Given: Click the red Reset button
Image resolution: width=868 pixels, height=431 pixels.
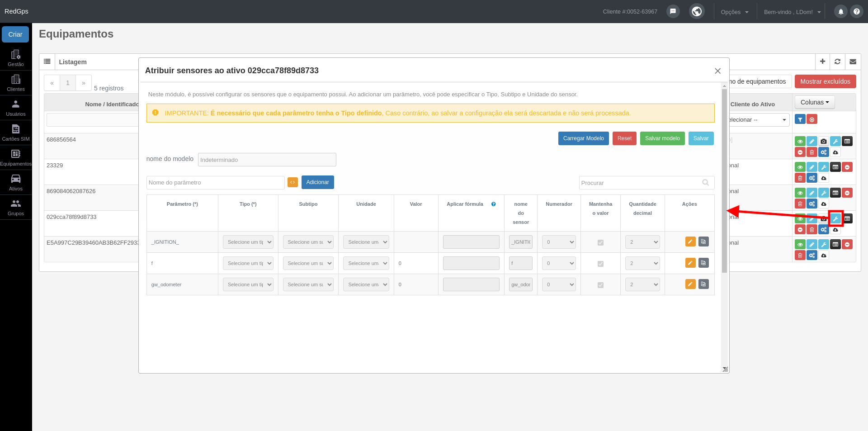Looking at the screenshot, I should 624,138.
